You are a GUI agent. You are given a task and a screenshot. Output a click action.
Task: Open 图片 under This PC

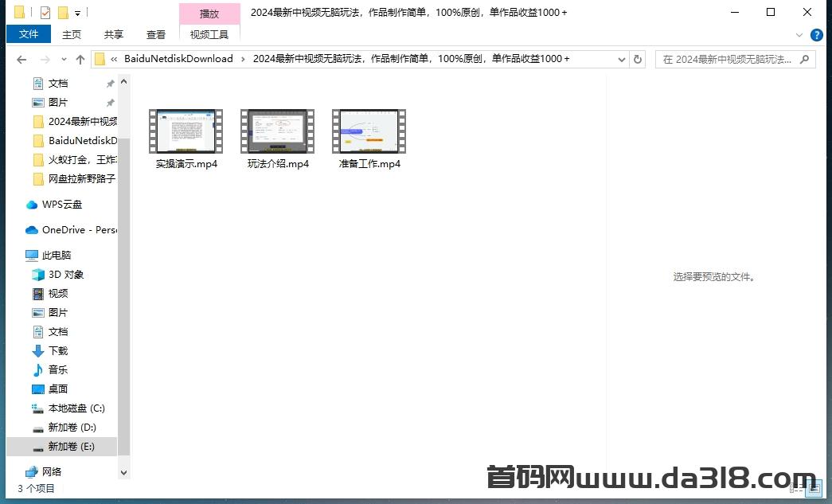point(58,312)
